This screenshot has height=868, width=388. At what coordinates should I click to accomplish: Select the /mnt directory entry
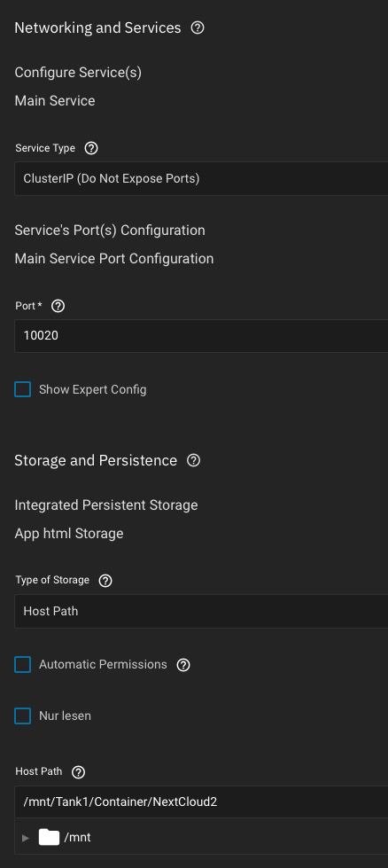[77, 838]
